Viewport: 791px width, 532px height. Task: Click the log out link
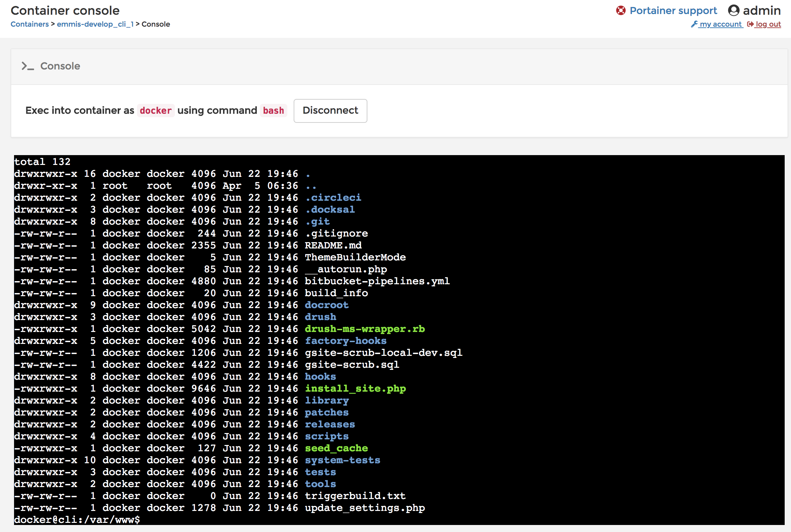click(769, 24)
